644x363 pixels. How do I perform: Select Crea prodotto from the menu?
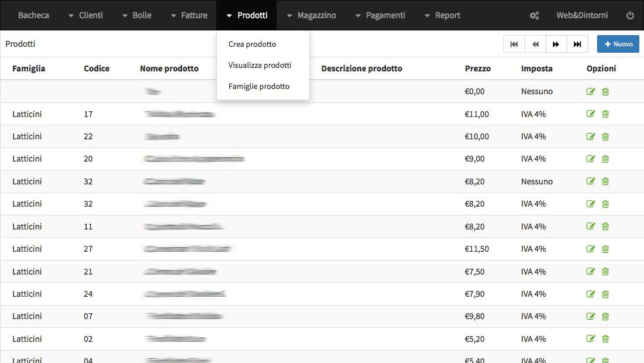coord(252,44)
